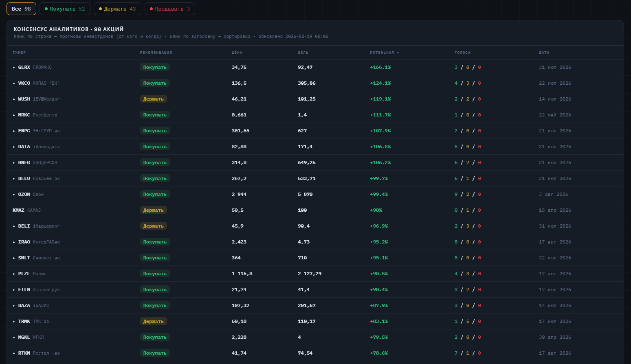This screenshot has width=631, height=364.
Task: Click the votes cell in the ENPG row
Action: (468, 131)
